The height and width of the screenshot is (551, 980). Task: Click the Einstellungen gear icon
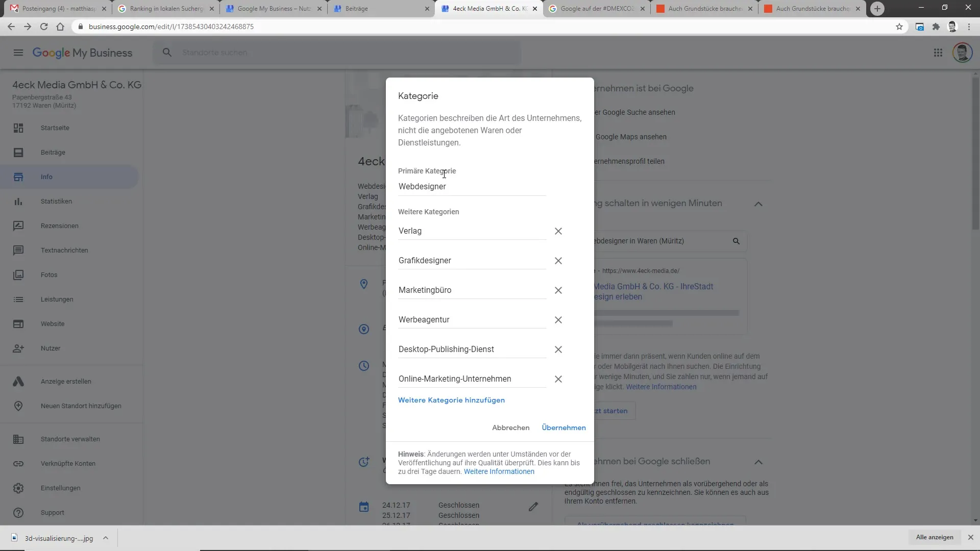(x=18, y=488)
